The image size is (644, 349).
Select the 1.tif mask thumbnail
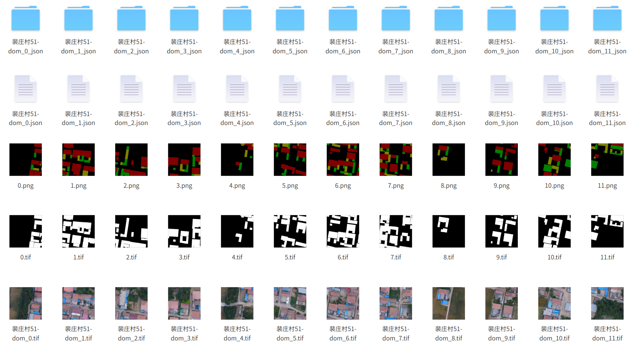(79, 231)
